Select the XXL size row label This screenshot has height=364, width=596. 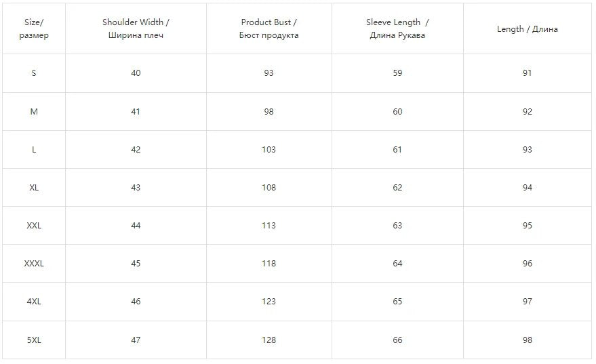point(34,226)
